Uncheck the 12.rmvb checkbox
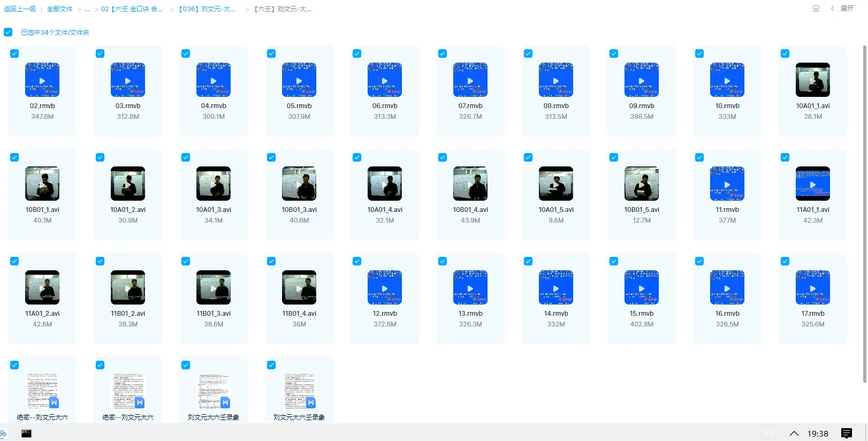Image resolution: width=868 pixels, height=441 pixels. tap(357, 261)
